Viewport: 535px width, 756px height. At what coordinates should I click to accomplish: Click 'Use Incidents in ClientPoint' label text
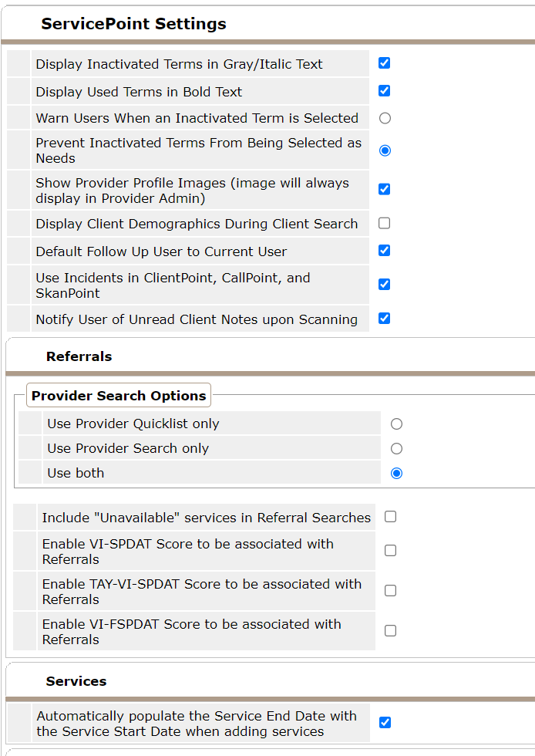pos(173,285)
